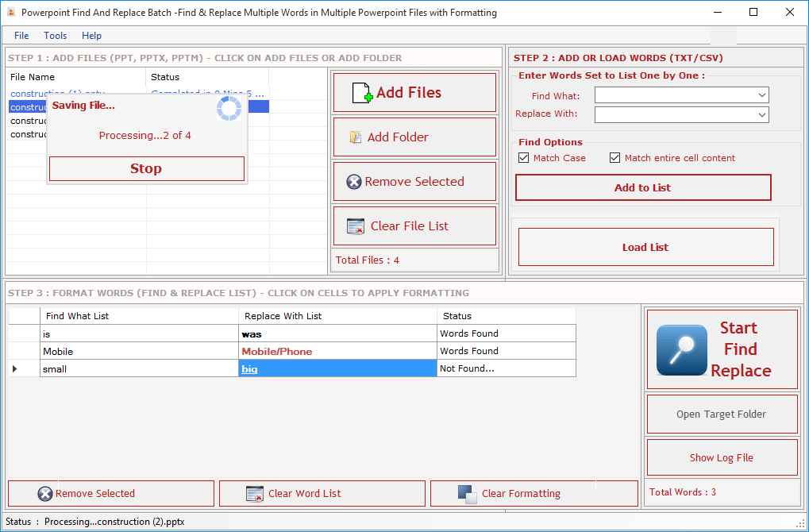Image resolution: width=809 pixels, height=532 pixels.
Task: Click the 'Processing...2 of 4' text
Action: 145,136
